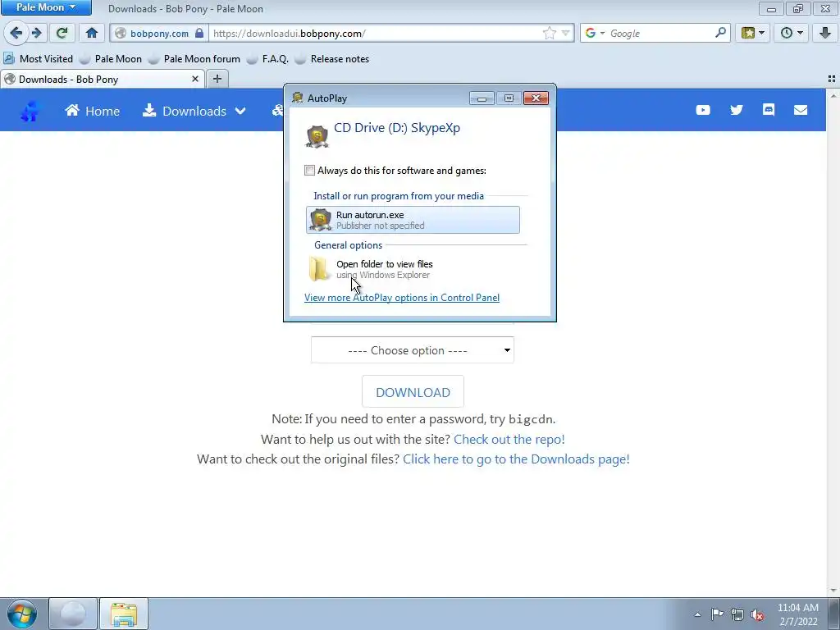This screenshot has width=840, height=630.
Task: Open the URL history dropdown arrow
Action: click(565, 33)
